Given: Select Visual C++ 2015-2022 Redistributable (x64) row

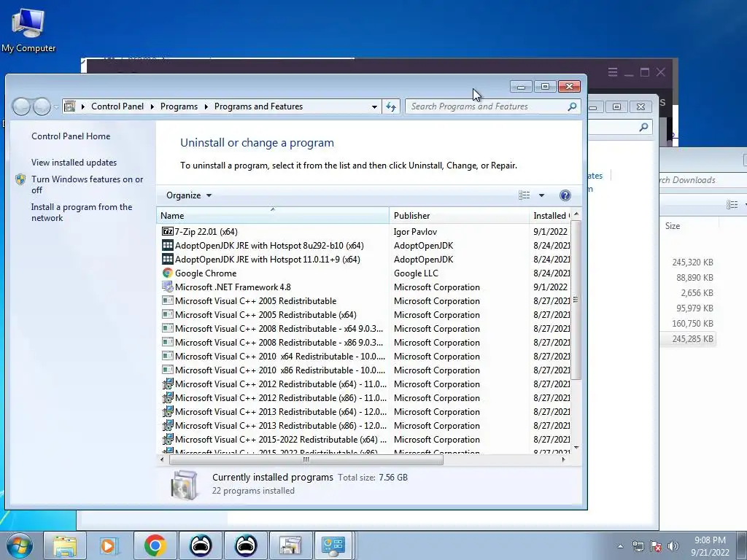Looking at the screenshot, I should [363, 439].
